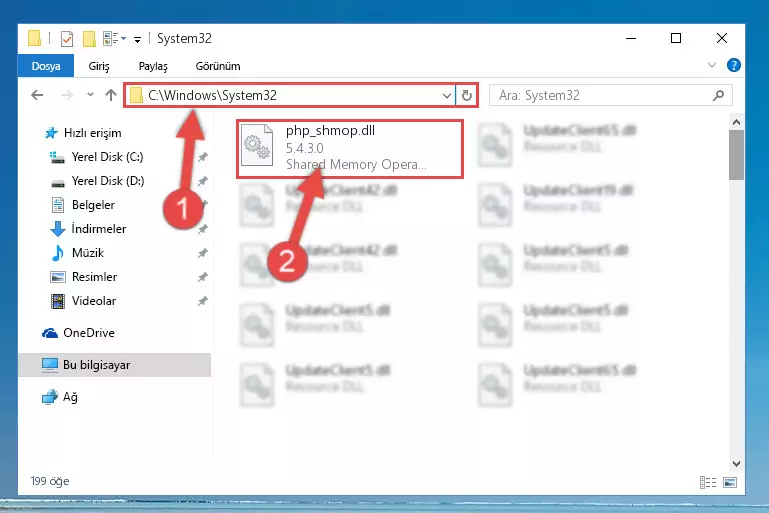The height and width of the screenshot is (513, 769).
Task: Click the scrollbar down arrow
Action: click(x=736, y=463)
